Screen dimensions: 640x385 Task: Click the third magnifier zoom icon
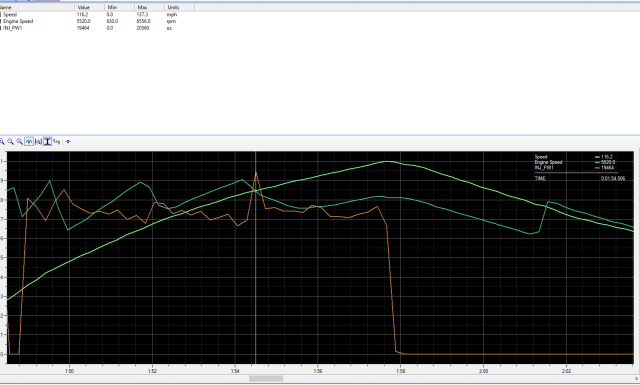[20, 142]
